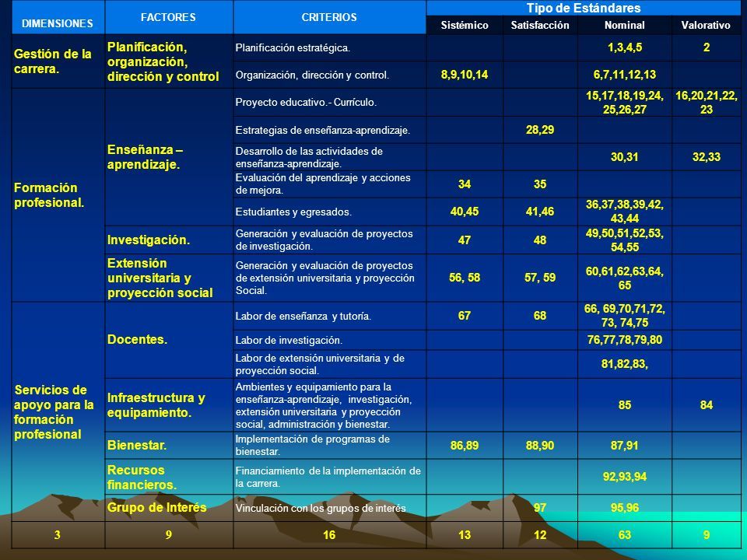Select sistémico value 67
The width and height of the screenshot is (747, 560).
pyautogui.click(x=465, y=316)
